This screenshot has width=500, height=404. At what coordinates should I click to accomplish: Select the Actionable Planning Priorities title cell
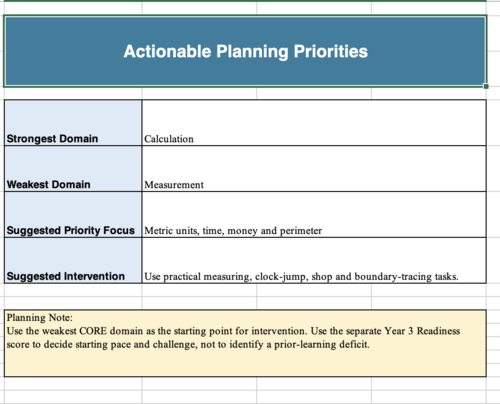click(245, 51)
